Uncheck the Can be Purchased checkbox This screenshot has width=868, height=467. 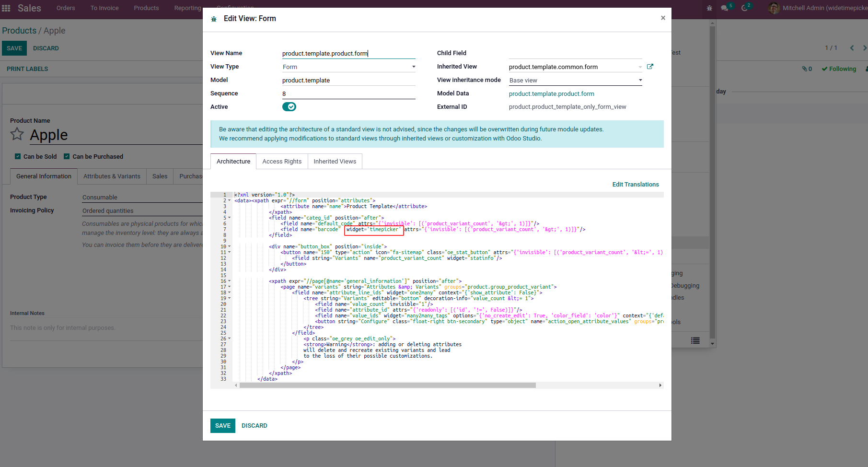[67, 156]
